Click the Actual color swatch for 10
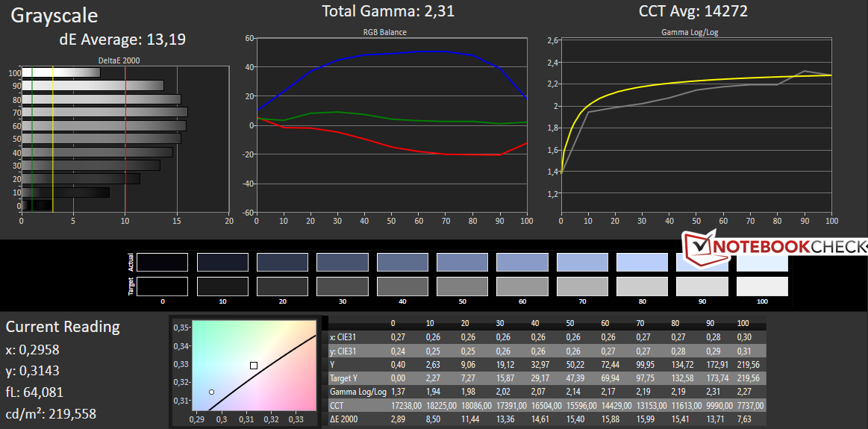The width and height of the screenshot is (868, 429). (222, 263)
